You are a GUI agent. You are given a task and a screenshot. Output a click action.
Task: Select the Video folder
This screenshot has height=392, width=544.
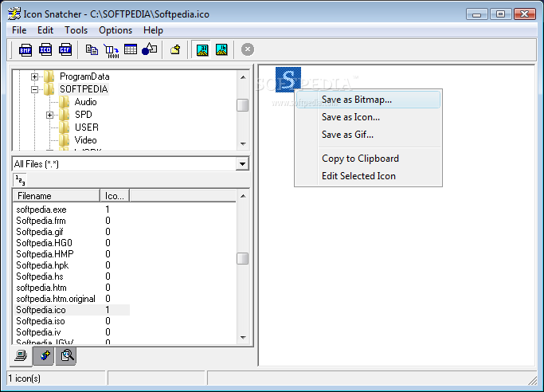tap(85, 140)
